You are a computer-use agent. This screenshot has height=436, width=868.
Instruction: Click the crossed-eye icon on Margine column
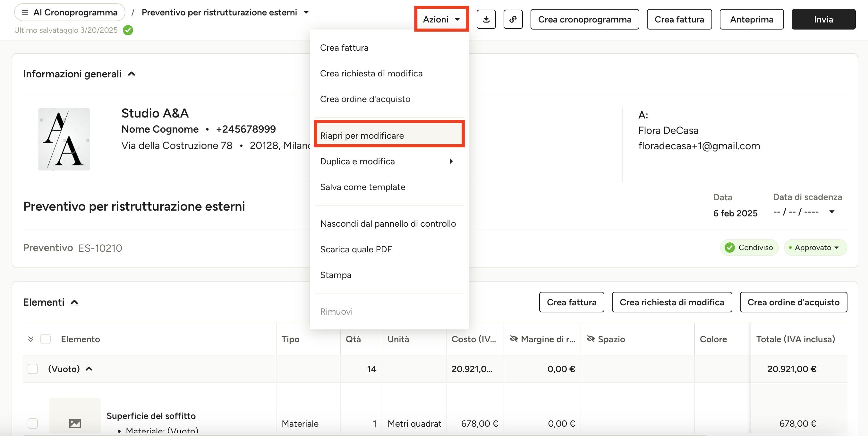(x=514, y=339)
